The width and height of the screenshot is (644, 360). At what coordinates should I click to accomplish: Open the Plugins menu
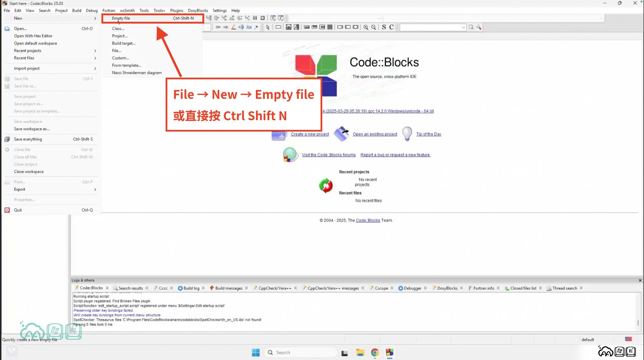point(177,10)
